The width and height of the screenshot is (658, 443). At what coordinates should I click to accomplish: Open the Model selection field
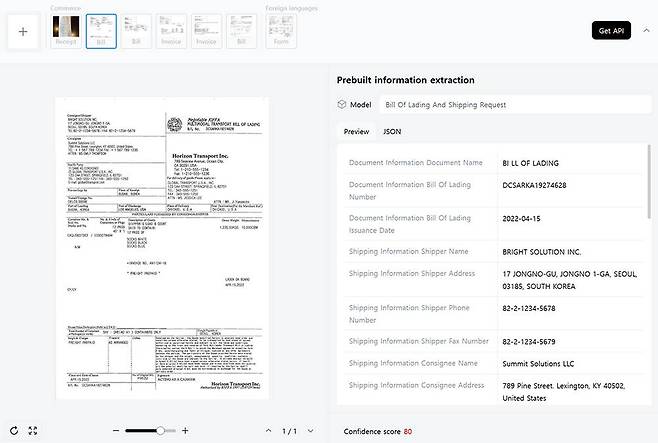(x=515, y=105)
